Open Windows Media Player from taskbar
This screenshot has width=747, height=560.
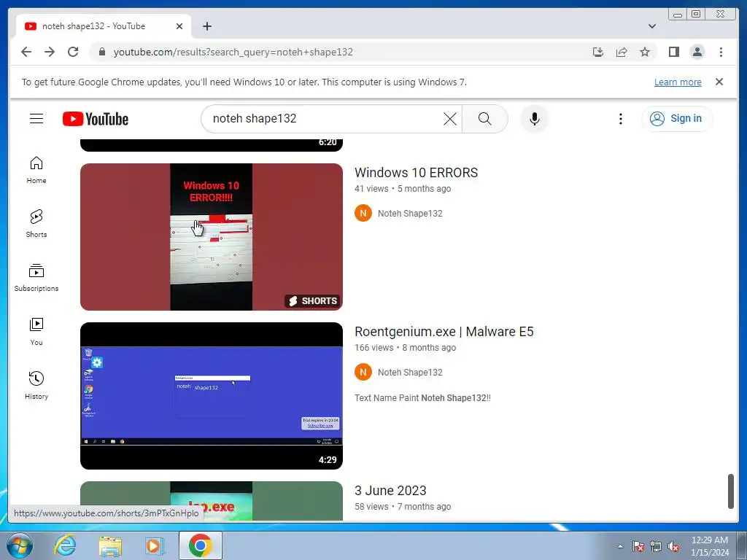coord(154,545)
